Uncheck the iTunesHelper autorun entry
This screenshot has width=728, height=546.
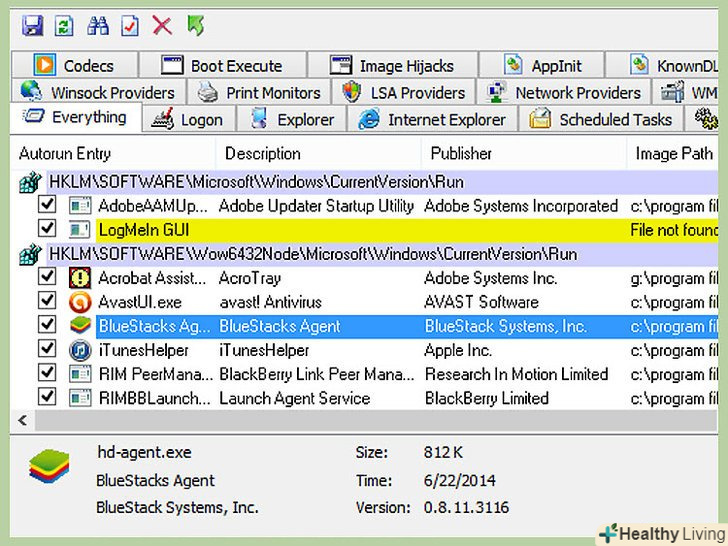click(47, 349)
